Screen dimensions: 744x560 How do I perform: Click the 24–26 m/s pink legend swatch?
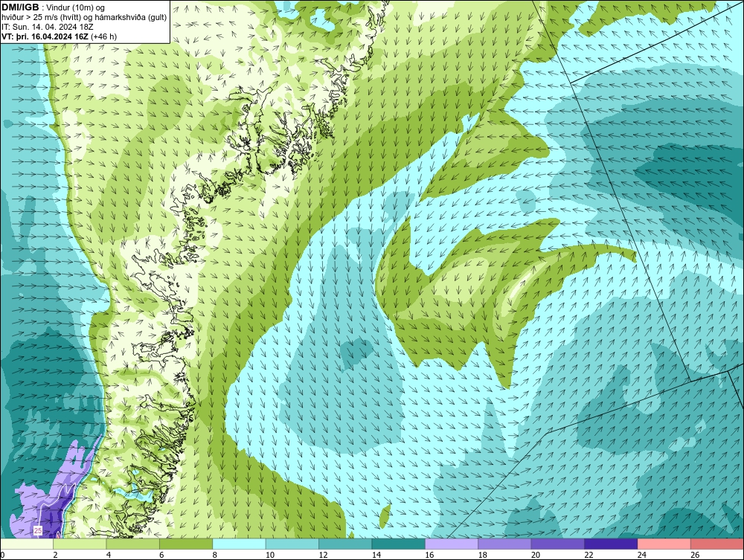coord(664,544)
